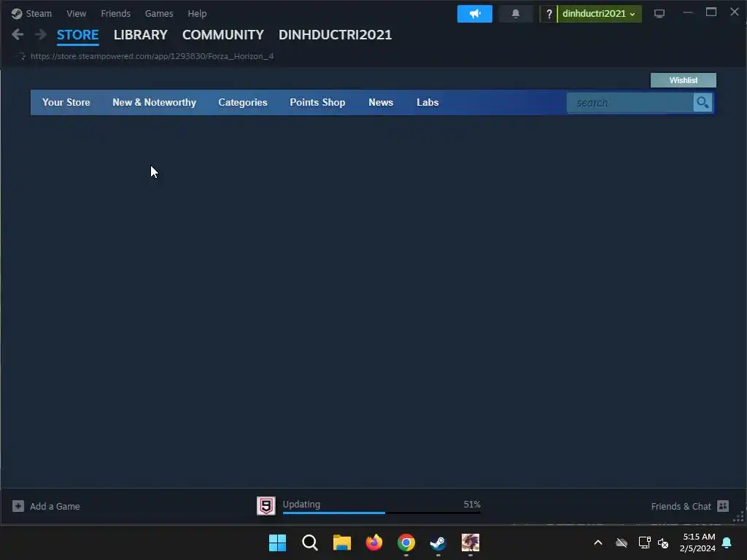Enter Big Picture mode via monitor icon
This screenshot has width=747, height=560.
[x=659, y=14]
